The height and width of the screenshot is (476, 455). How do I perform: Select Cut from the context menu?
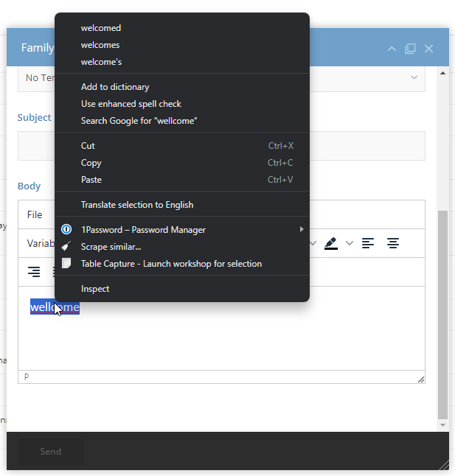coord(182,146)
